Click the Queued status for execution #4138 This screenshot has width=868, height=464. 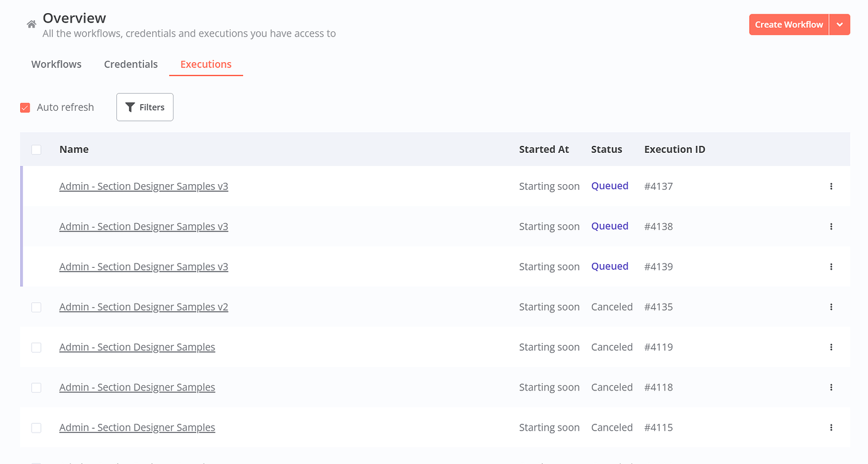(x=609, y=226)
